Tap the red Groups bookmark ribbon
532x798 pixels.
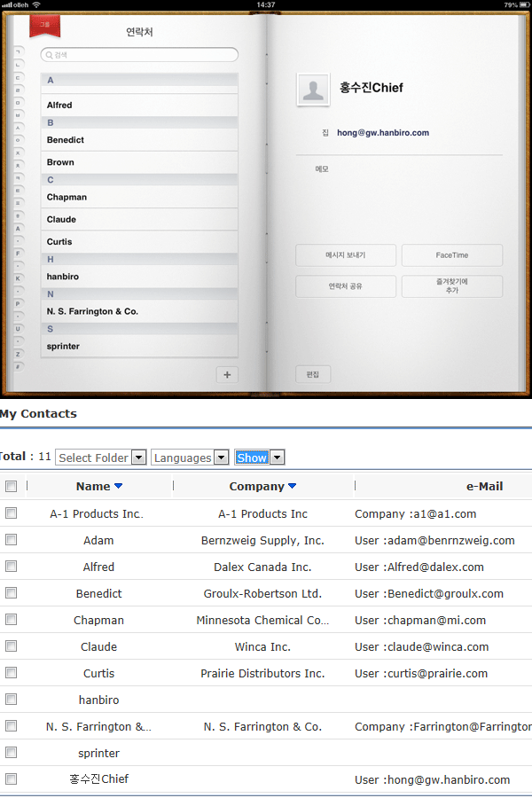pyautogui.click(x=43, y=26)
